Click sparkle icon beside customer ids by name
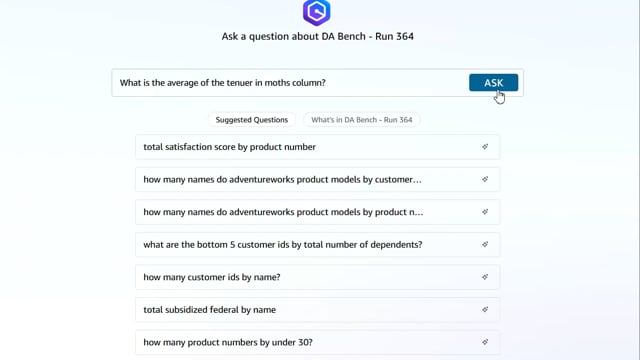 [x=485, y=277]
